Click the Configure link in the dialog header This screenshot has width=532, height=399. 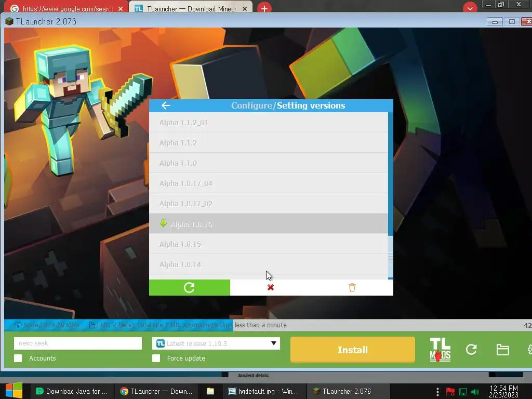[x=252, y=105]
